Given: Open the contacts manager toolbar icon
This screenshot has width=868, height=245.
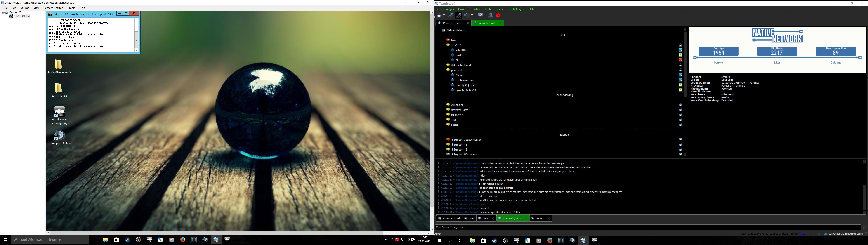Looking at the screenshot, I should pyautogui.click(x=490, y=15).
